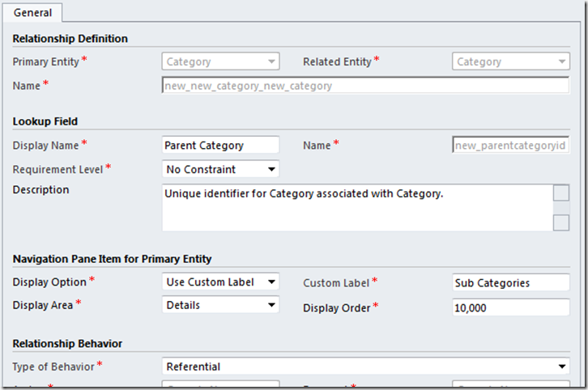Click the Primary Entity dropdown arrow
The image size is (588, 390).
coord(272,61)
